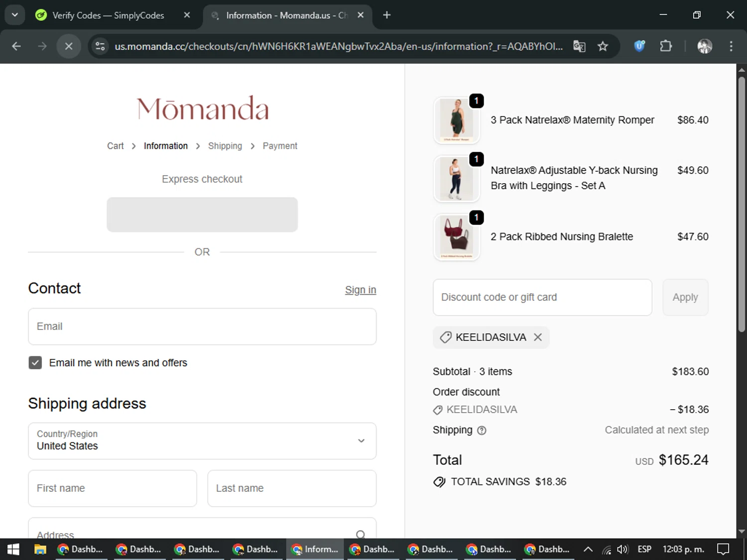
Task: Click the express checkout button placeholder
Action: pyautogui.click(x=202, y=215)
